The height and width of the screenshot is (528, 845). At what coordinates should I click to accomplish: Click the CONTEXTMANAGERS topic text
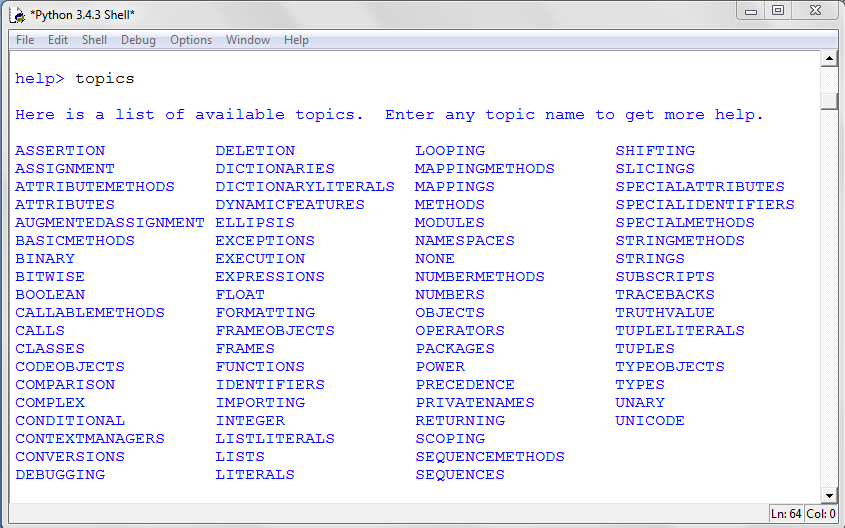(x=90, y=439)
